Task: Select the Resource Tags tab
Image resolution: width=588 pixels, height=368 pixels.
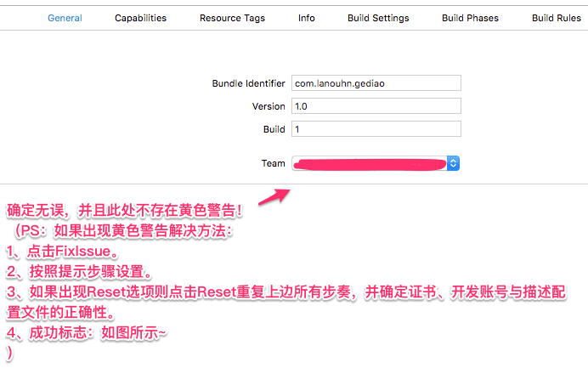Action: pos(233,18)
